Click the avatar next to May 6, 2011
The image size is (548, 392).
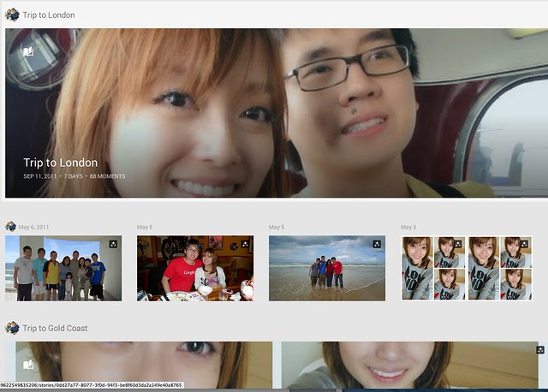pyautogui.click(x=10, y=227)
